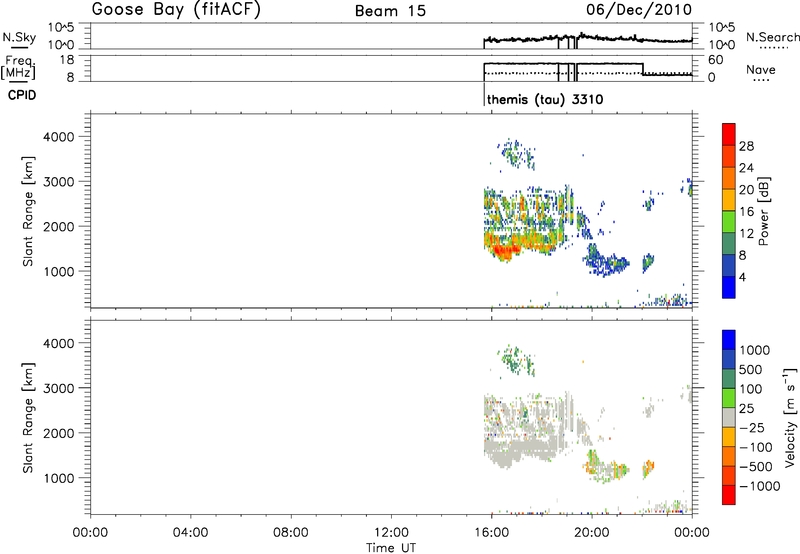Click the '16:00' time tick label
Viewport: 800px width, 554px height.
[491, 533]
